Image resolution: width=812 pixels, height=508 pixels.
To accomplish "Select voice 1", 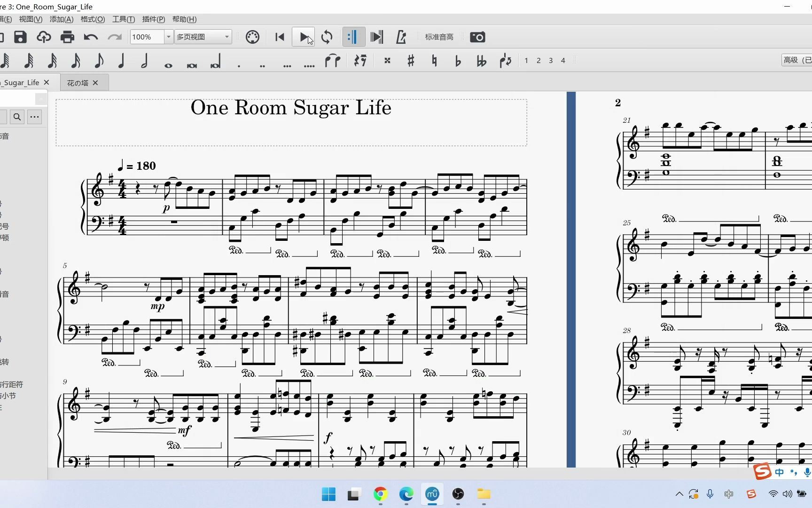I will [526, 61].
